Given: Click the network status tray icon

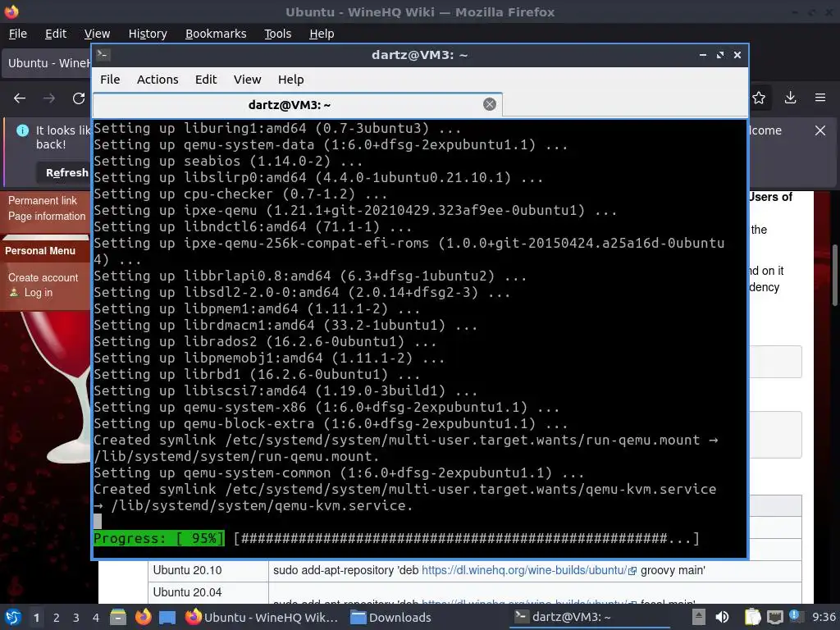Looking at the screenshot, I should click(774, 617).
